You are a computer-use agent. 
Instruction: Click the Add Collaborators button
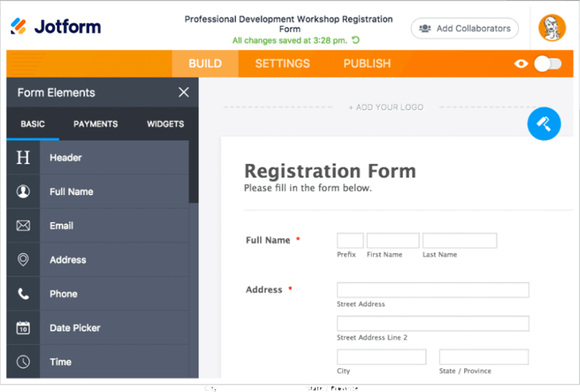point(464,28)
